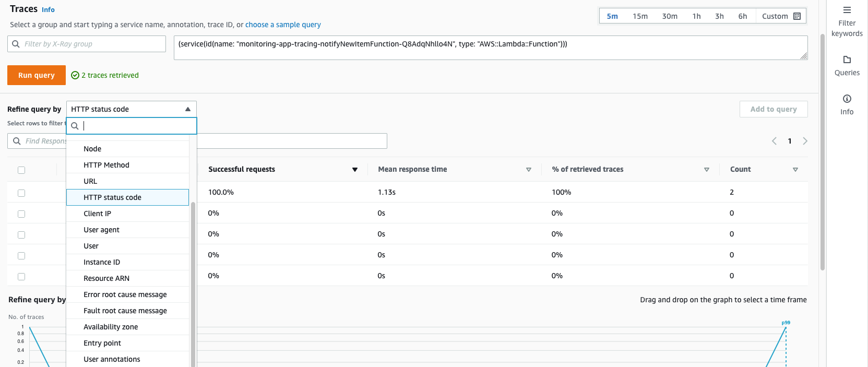Check the row with 100.0% successful requests
This screenshot has width=868, height=367.
point(21,193)
